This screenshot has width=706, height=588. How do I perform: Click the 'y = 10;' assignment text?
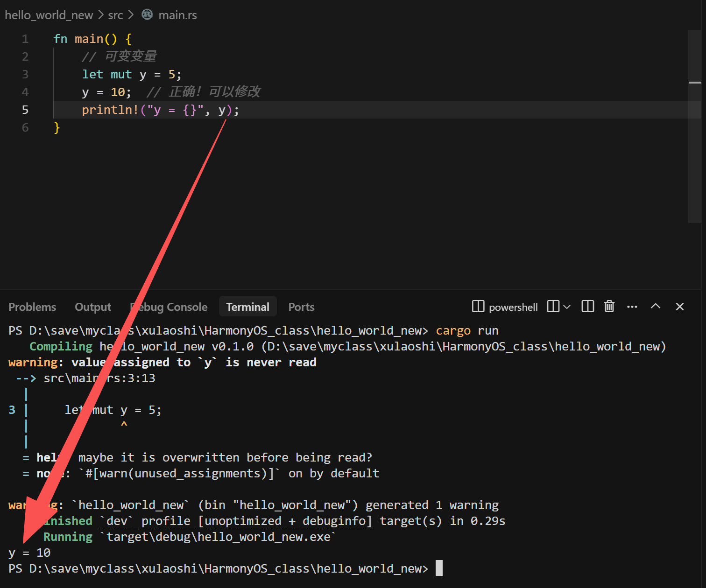(106, 92)
